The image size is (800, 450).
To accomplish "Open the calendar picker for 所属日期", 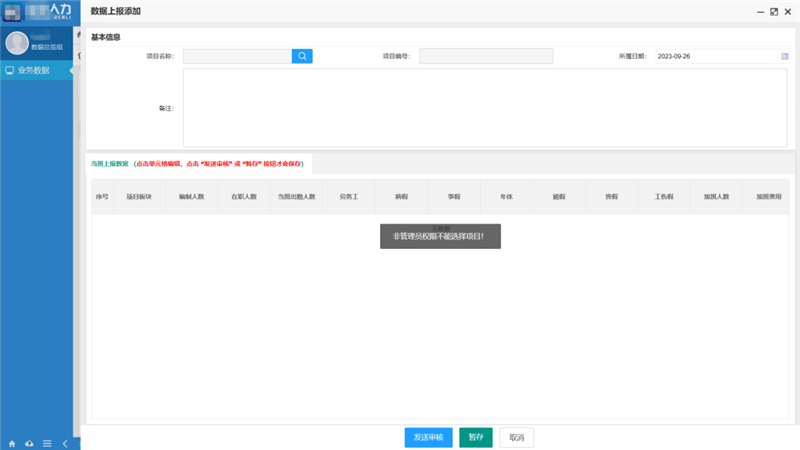I will pyautogui.click(x=785, y=56).
